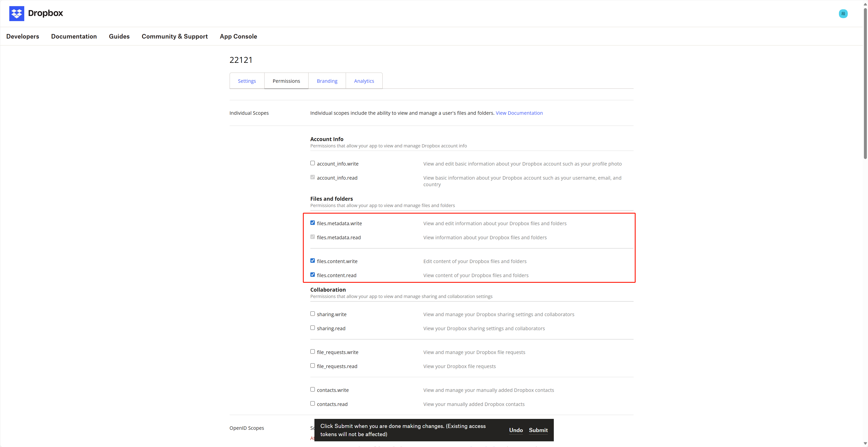
Task: Open the user avatar profile icon
Action: pyautogui.click(x=843, y=13)
